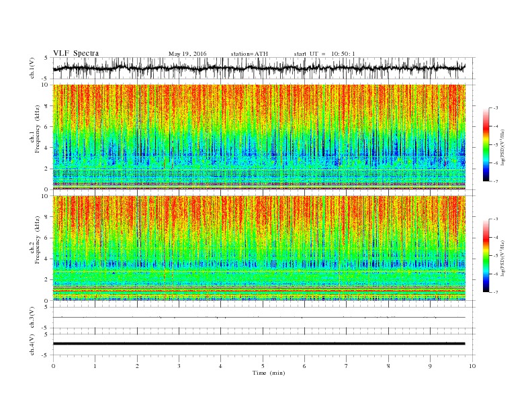Image resolution: width=532 pixels, height=411 pixels.
Task: Click the time axis tick label "1"
Action: tap(95, 366)
